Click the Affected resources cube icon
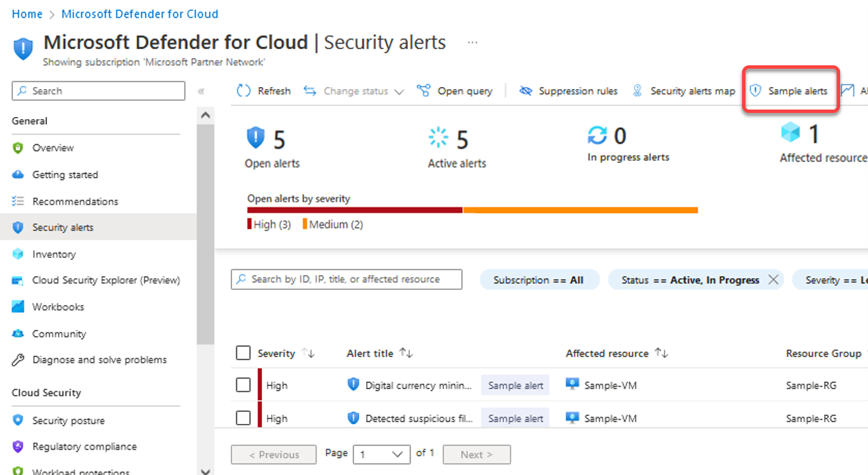This screenshot has width=868, height=475. (791, 133)
